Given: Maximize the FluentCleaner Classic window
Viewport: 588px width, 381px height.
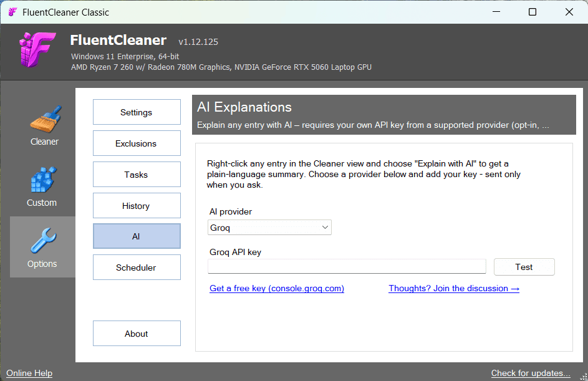Looking at the screenshot, I should (x=532, y=12).
